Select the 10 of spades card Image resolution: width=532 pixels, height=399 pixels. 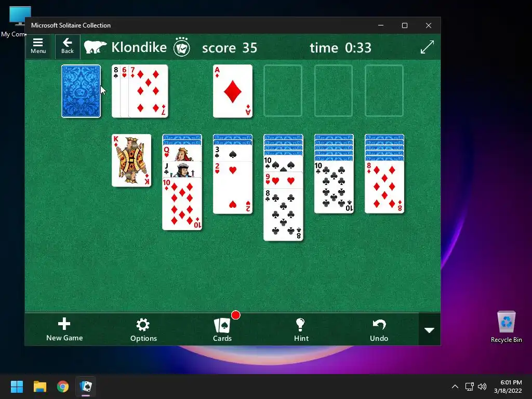tap(283, 164)
